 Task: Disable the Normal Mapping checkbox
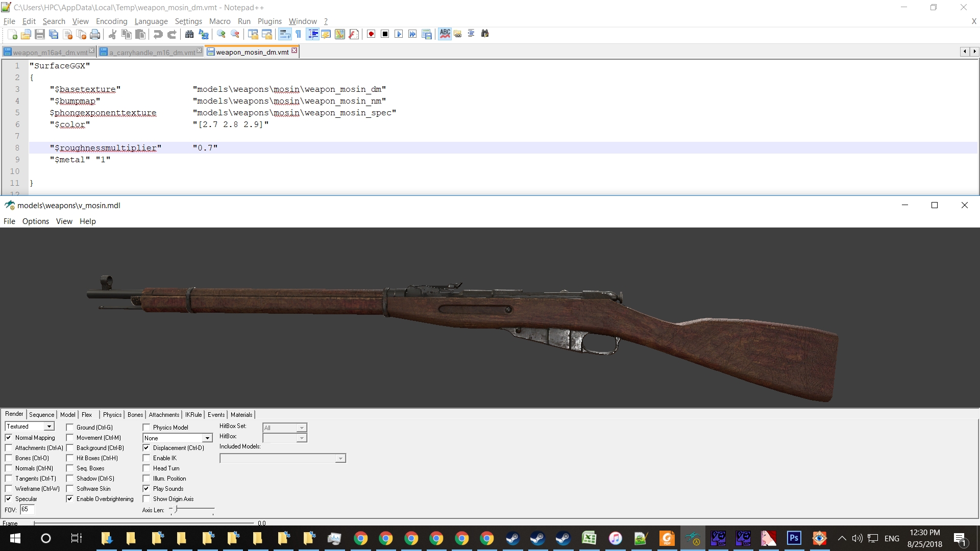click(9, 438)
